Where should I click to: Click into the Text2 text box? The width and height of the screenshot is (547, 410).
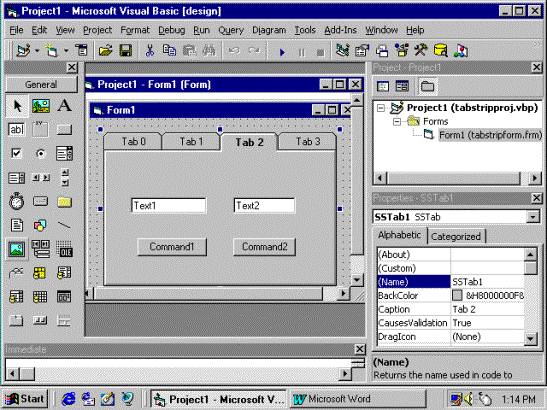click(x=264, y=206)
